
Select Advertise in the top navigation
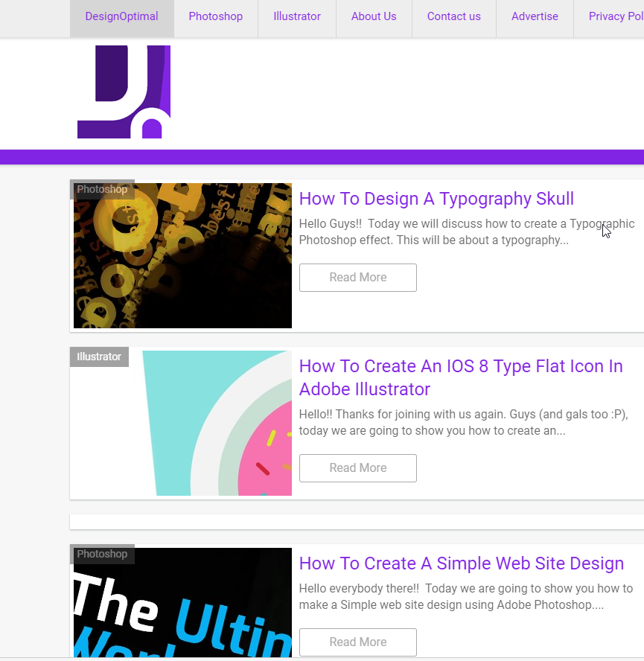[534, 16]
